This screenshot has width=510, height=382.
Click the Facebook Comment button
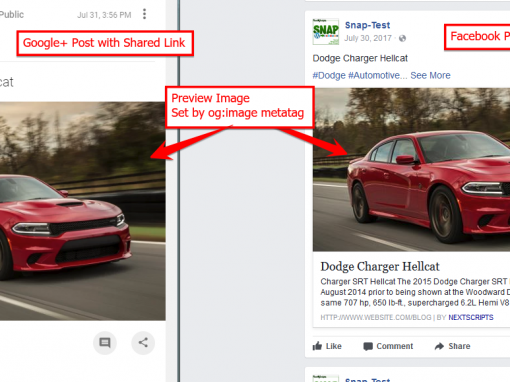pos(388,346)
